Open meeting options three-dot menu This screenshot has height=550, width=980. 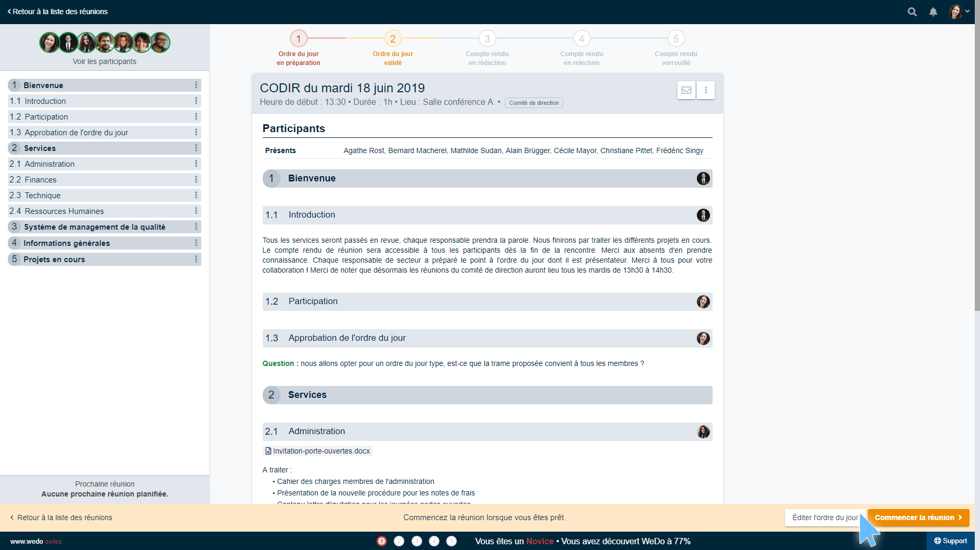pyautogui.click(x=706, y=90)
